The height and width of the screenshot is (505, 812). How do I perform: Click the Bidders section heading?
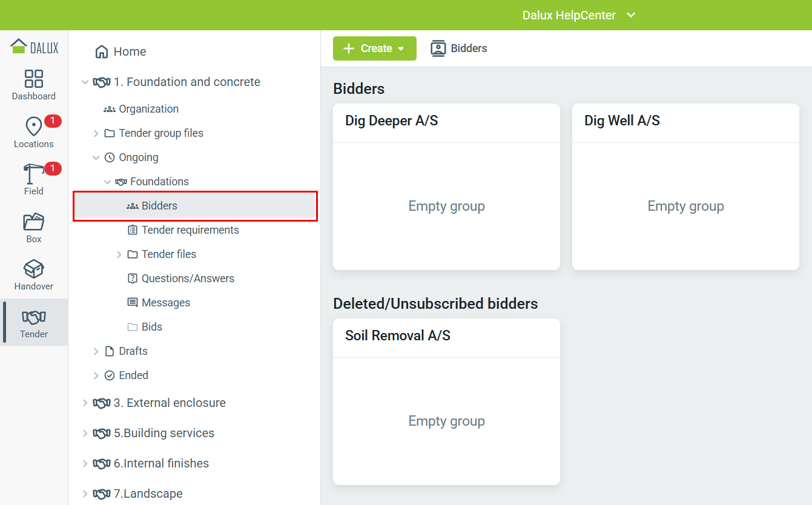359,88
